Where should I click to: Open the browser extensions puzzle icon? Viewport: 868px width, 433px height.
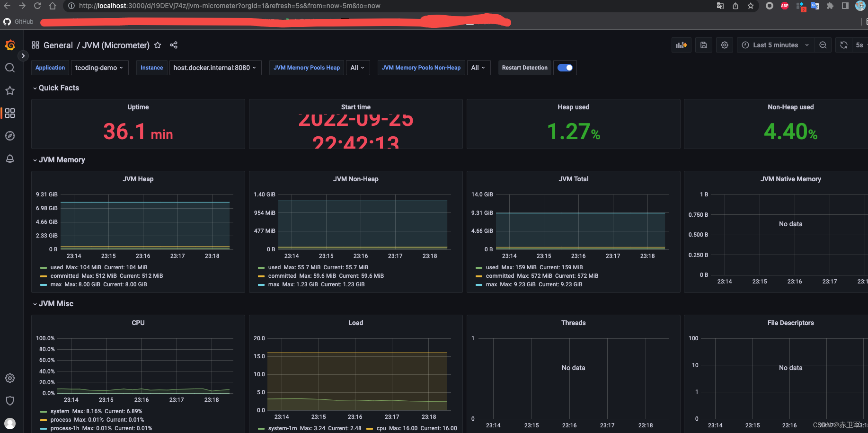click(830, 6)
